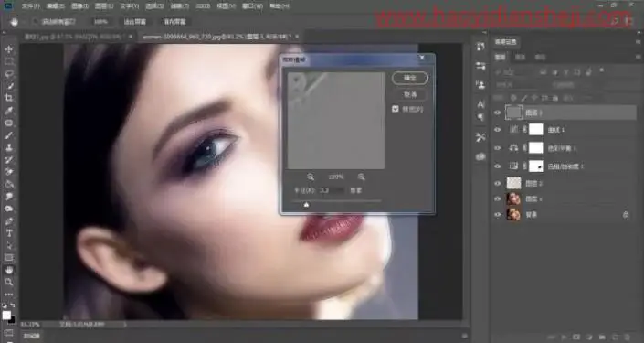Select the Clone Stamp tool

click(8, 147)
